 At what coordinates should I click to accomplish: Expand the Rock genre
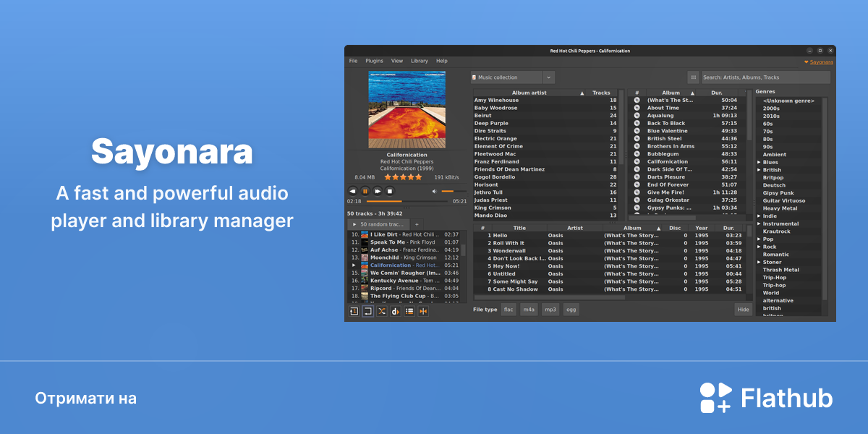coord(759,247)
